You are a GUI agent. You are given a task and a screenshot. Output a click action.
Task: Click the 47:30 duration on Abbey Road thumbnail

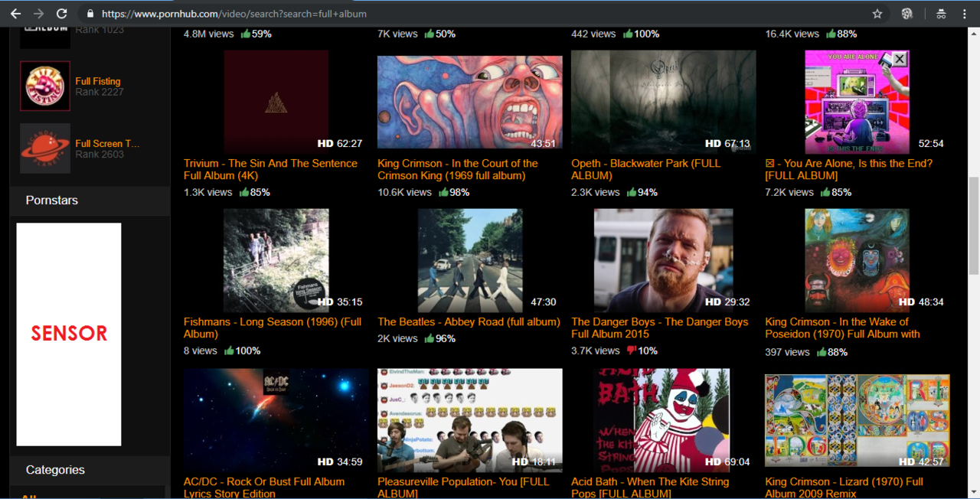coord(544,302)
